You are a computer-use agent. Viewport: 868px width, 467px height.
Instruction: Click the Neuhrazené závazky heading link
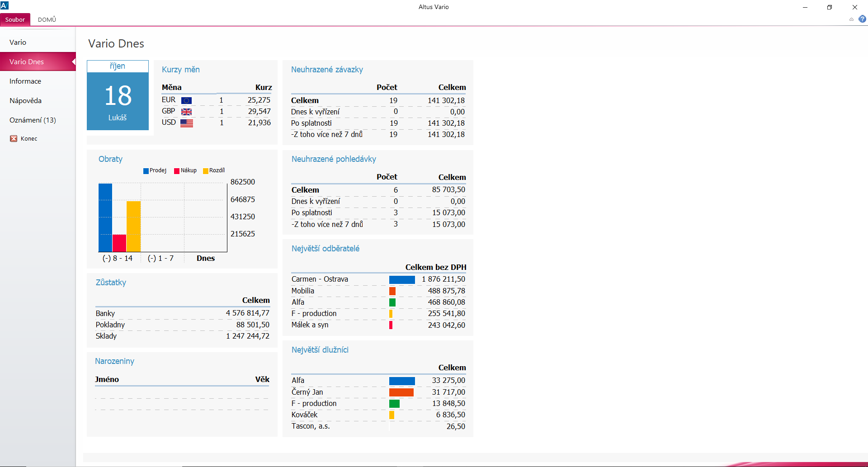(x=327, y=70)
